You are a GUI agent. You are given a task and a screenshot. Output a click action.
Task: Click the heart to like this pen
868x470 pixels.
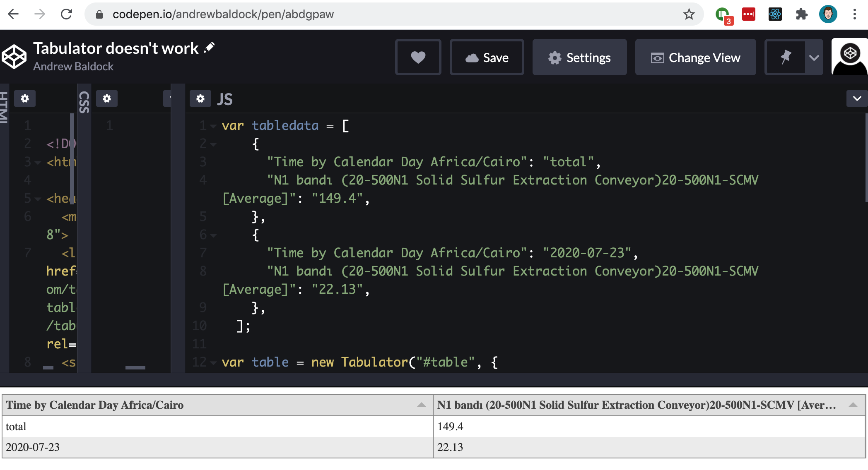418,57
